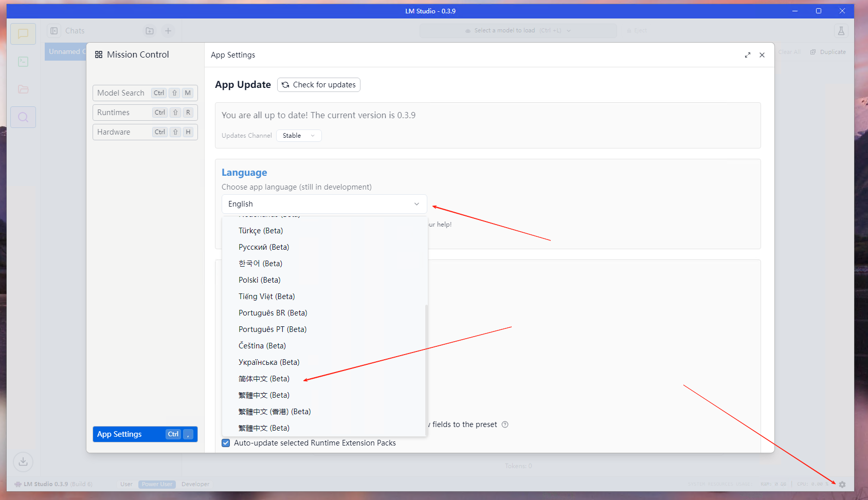Choose Українська (Beta) language

click(x=324, y=362)
